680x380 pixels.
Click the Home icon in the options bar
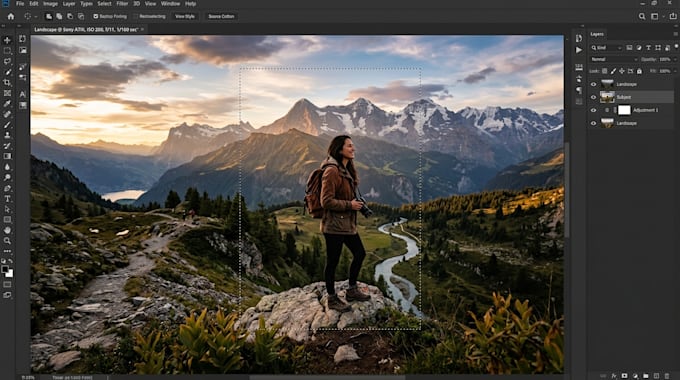click(11, 16)
